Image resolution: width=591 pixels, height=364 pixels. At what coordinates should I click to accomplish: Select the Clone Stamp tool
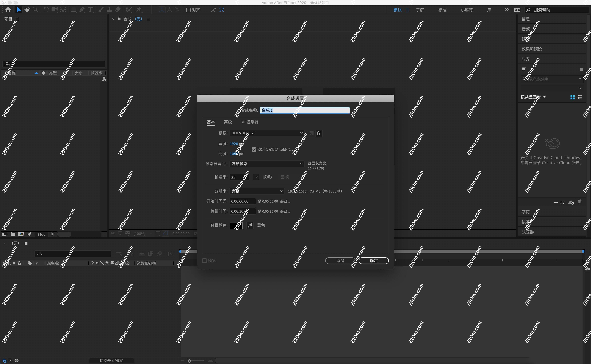109,10
